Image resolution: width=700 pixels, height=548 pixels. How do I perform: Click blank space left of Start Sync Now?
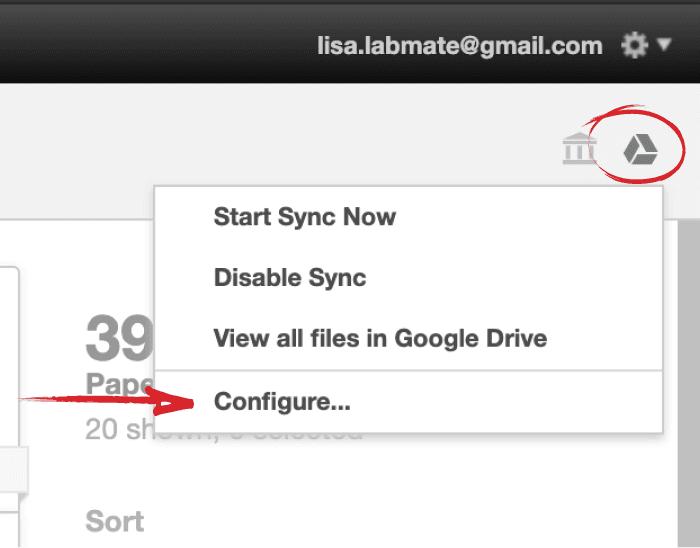(x=184, y=217)
